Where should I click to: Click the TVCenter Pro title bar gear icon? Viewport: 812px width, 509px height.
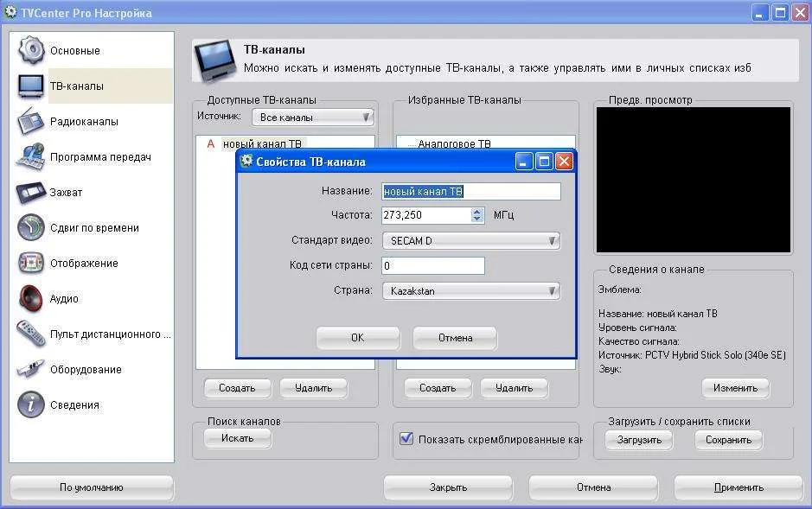tap(10, 12)
